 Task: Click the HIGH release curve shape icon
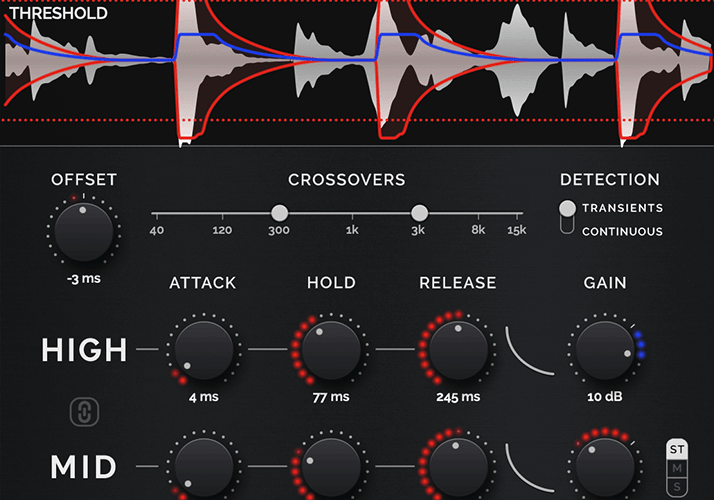[x=529, y=350]
